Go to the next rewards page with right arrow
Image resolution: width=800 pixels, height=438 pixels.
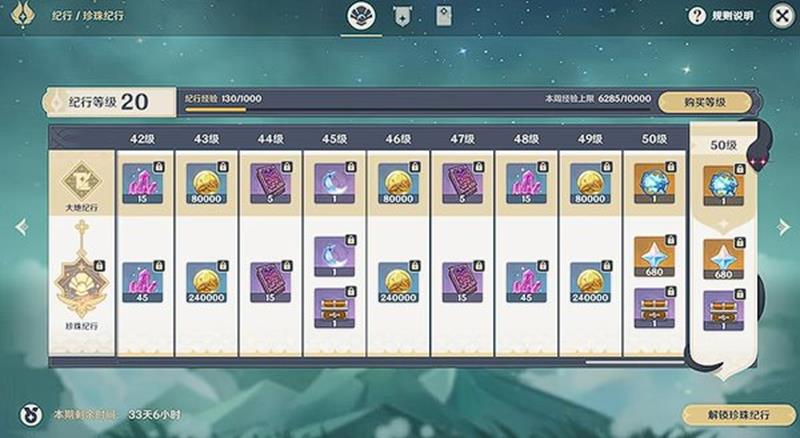click(784, 227)
